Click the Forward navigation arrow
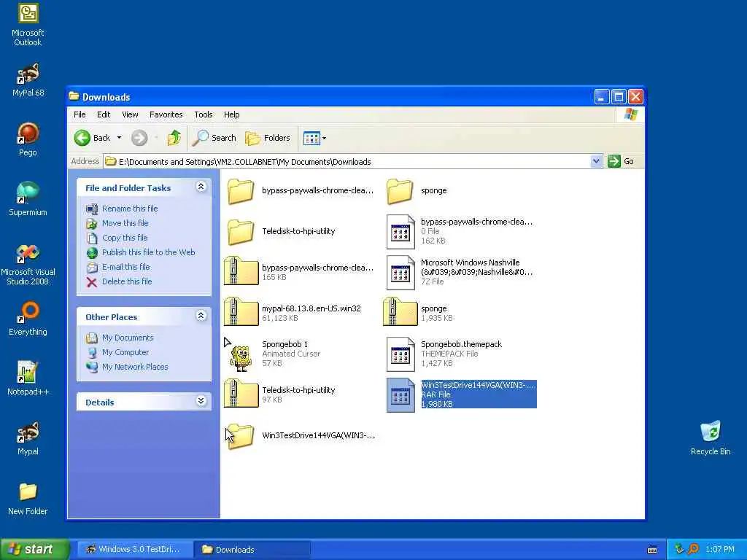 click(x=139, y=138)
